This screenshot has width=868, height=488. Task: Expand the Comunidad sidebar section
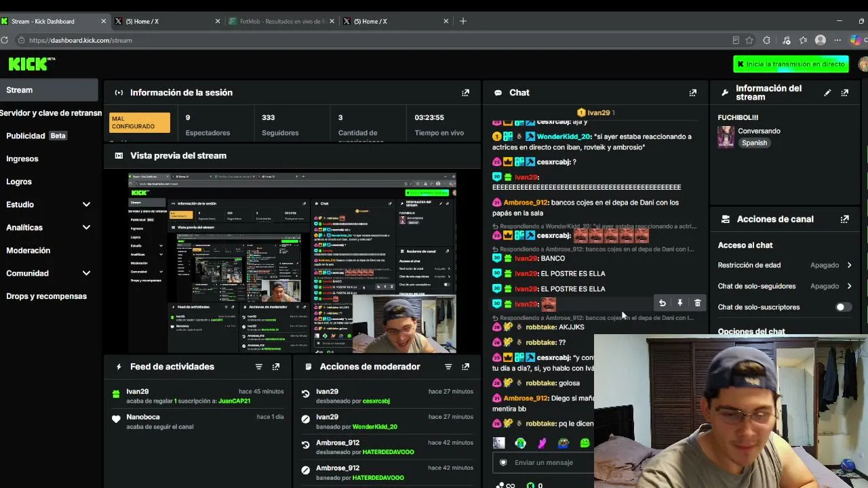click(x=49, y=273)
